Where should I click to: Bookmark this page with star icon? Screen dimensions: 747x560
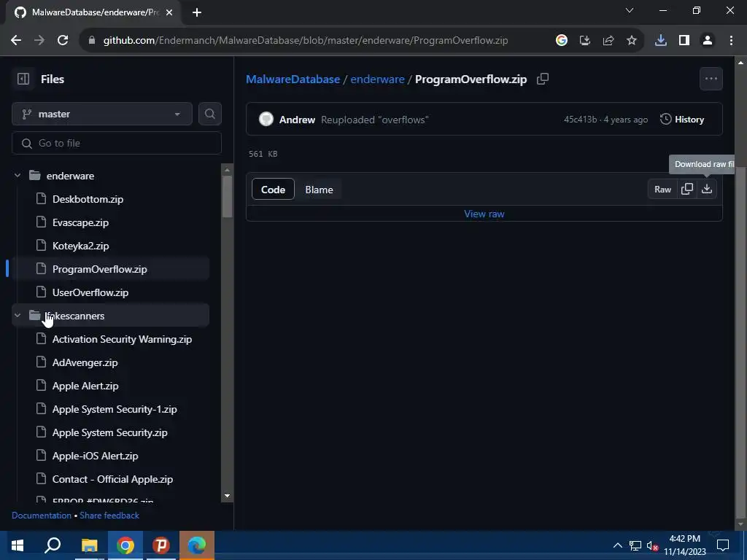pyautogui.click(x=632, y=40)
